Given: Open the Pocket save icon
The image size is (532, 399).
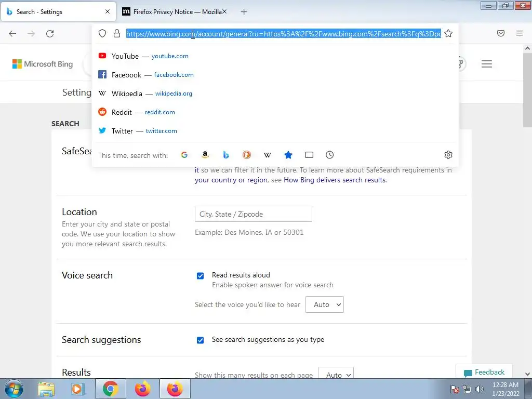Looking at the screenshot, I should pos(501,33).
